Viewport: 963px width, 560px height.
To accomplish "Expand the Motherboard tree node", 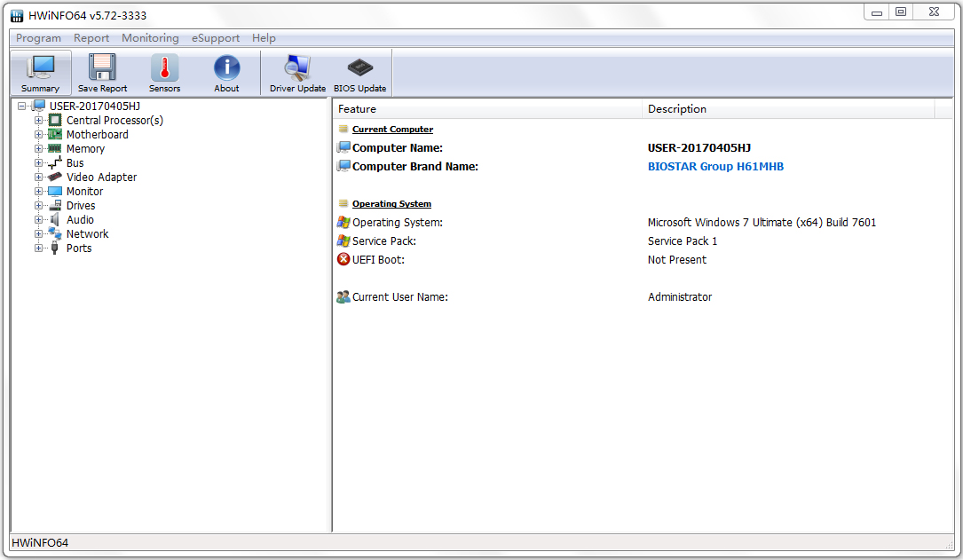I will coord(38,135).
